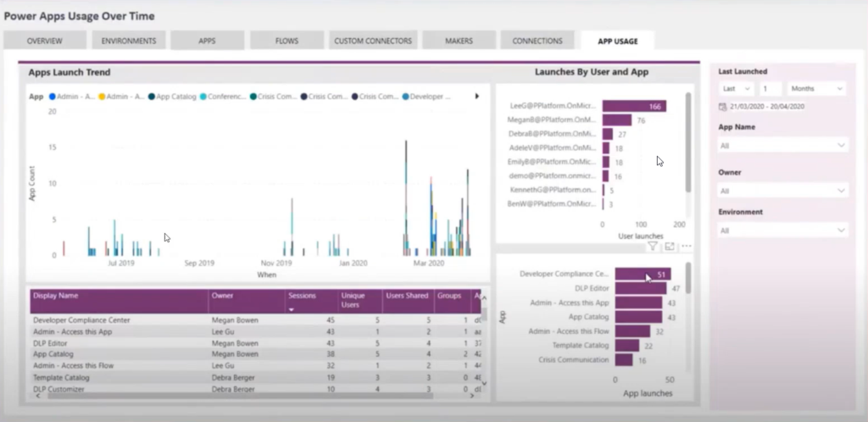Select Developer Compliance Ce... bar showing 51
The width and height of the screenshot is (868, 422).
pos(643,275)
